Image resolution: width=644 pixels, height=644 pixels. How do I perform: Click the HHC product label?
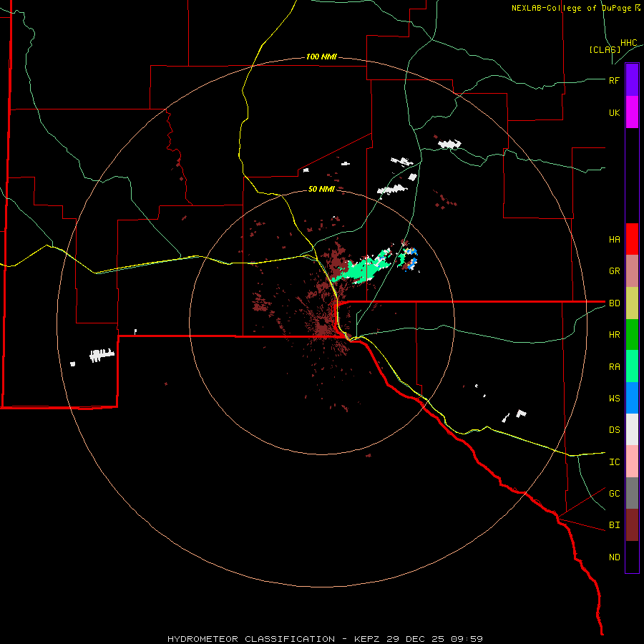pyautogui.click(x=628, y=43)
